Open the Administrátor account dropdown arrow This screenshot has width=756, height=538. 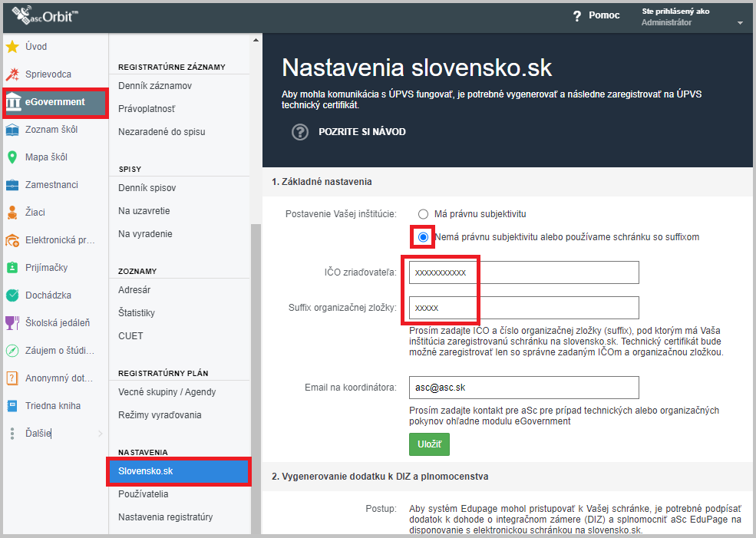pos(740,23)
